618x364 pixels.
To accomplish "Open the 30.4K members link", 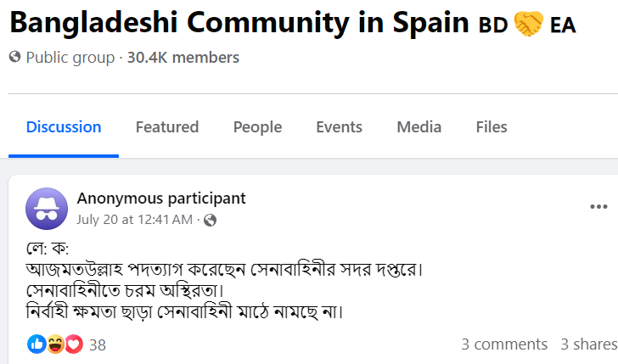I will (183, 58).
